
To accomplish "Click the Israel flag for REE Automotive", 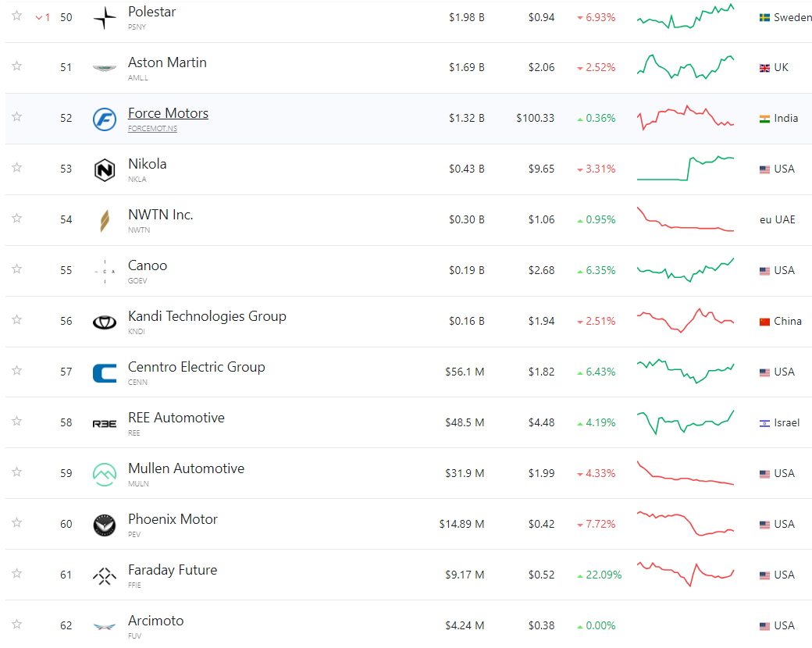I will (x=764, y=423).
